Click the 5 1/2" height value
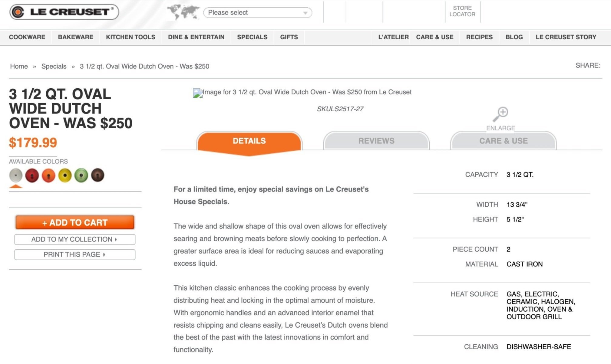 515,219
